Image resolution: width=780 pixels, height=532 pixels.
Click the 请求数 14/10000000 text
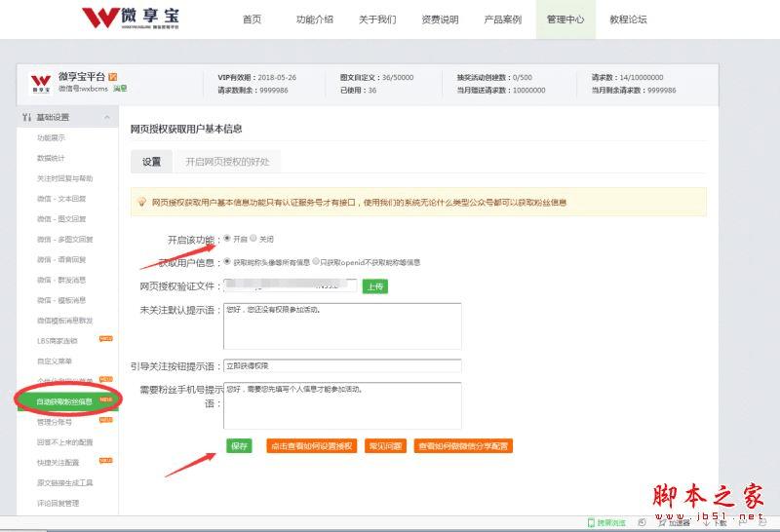coord(627,78)
